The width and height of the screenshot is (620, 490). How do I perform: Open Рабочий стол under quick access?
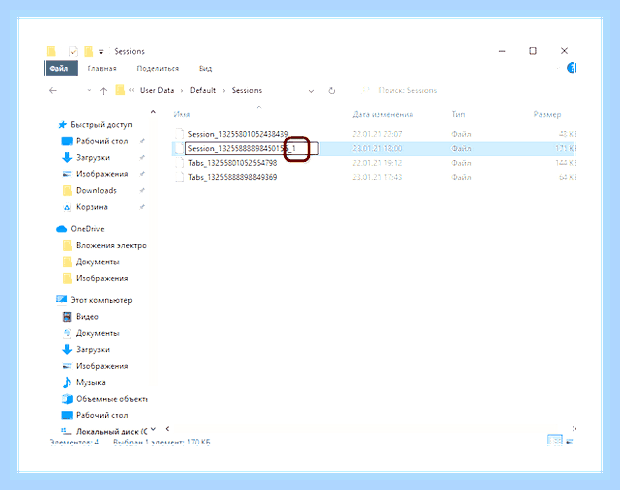pyautogui.click(x=102, y=141)
